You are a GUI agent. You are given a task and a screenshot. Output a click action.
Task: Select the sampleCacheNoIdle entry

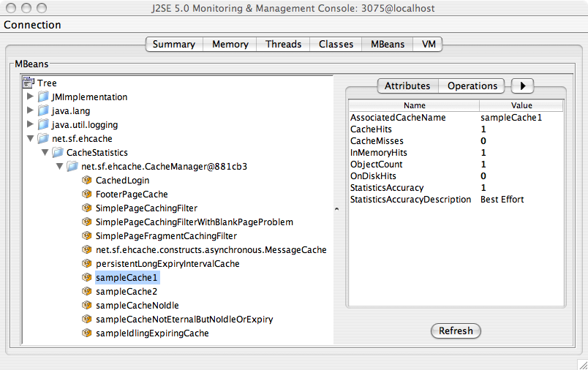[x=137, y=305]
